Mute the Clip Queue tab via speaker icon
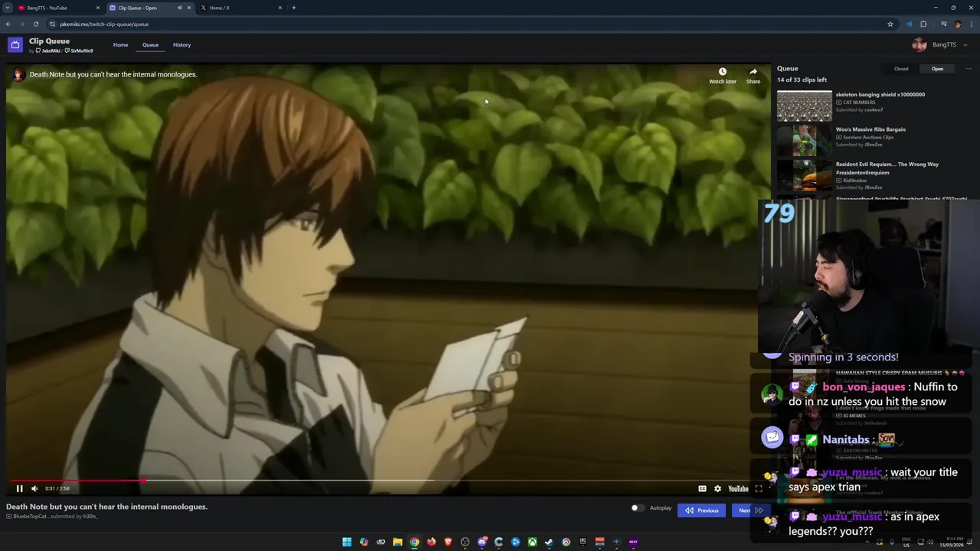980x551 pixels. (x=179, y=8)
